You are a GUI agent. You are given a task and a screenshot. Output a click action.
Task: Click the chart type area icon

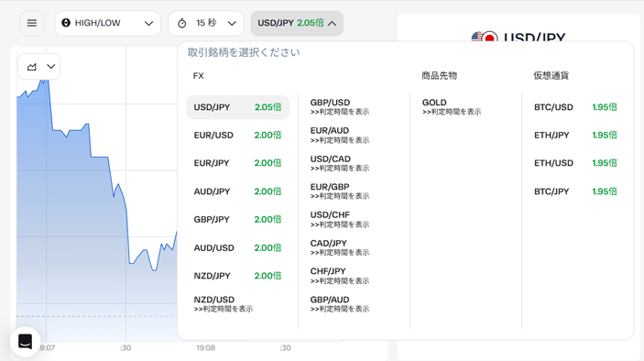tap(32, 67)
